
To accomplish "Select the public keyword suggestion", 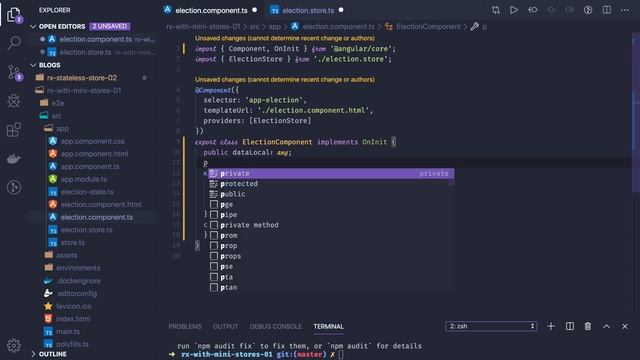I will 331,194.
